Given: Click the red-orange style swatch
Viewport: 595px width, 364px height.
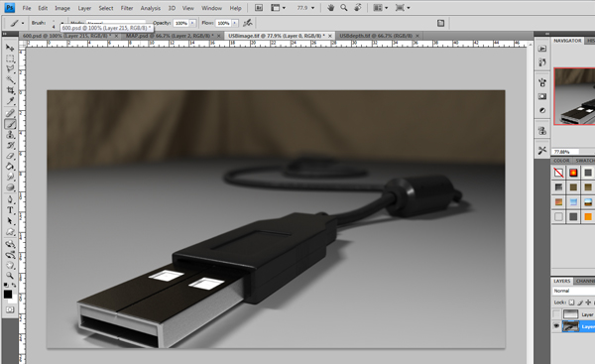Looking at the screenshot, I should [573, 174].
